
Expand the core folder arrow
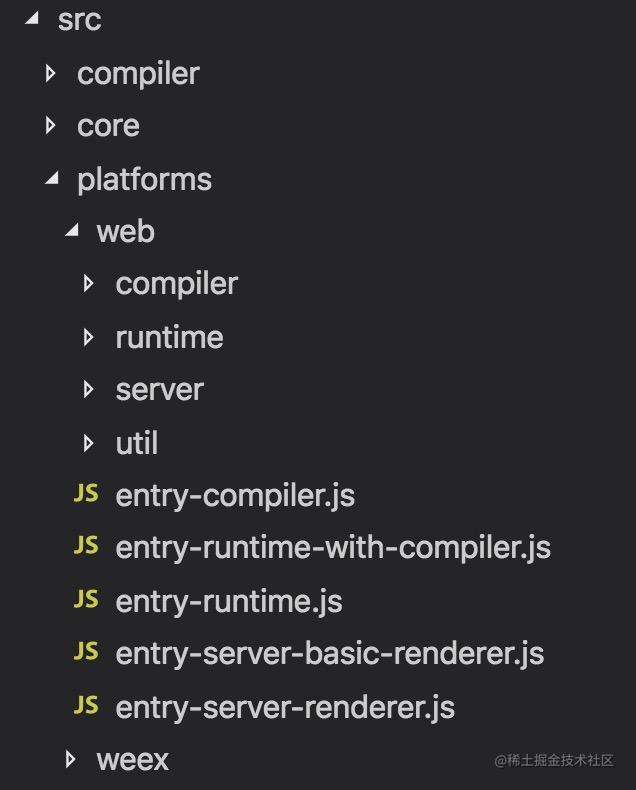click(x=50, y=125)
